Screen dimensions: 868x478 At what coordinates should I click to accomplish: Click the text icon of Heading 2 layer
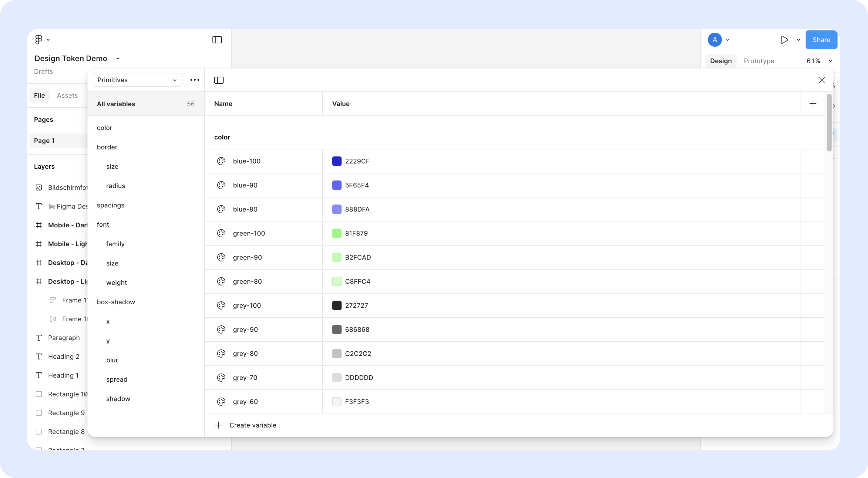click(x=39, y=357)
